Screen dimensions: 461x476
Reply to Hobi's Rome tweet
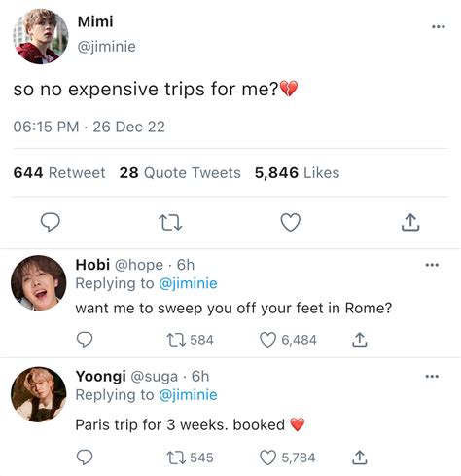85,340
